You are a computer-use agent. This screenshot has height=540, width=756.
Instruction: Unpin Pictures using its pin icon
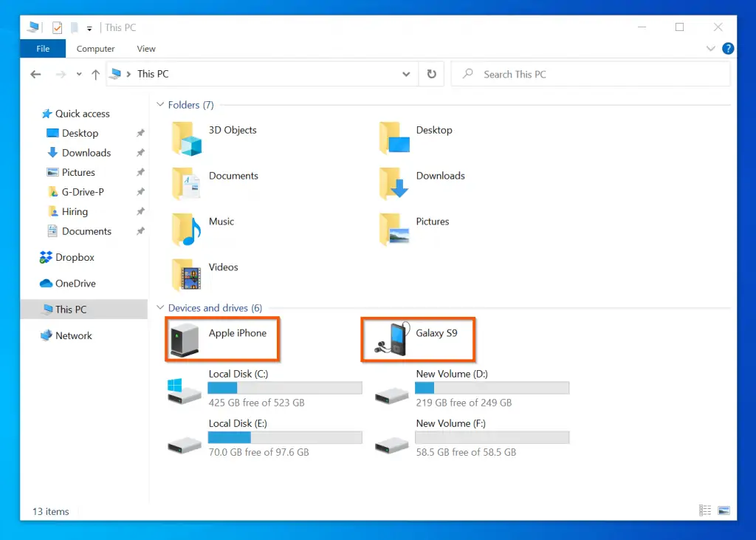click(140, 172)
